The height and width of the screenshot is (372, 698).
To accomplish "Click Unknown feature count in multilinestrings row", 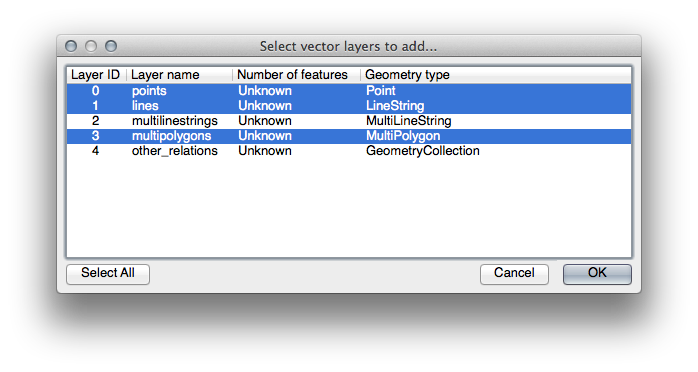I will pyautogui.click(x=265, y=121).
